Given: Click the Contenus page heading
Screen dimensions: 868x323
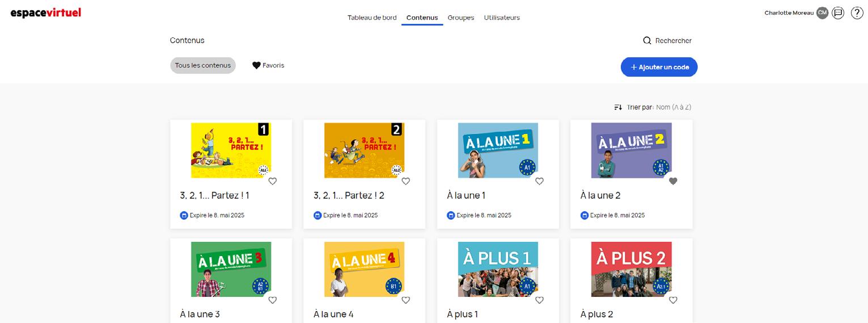Looking at the screenshot, I should point(187,40).
